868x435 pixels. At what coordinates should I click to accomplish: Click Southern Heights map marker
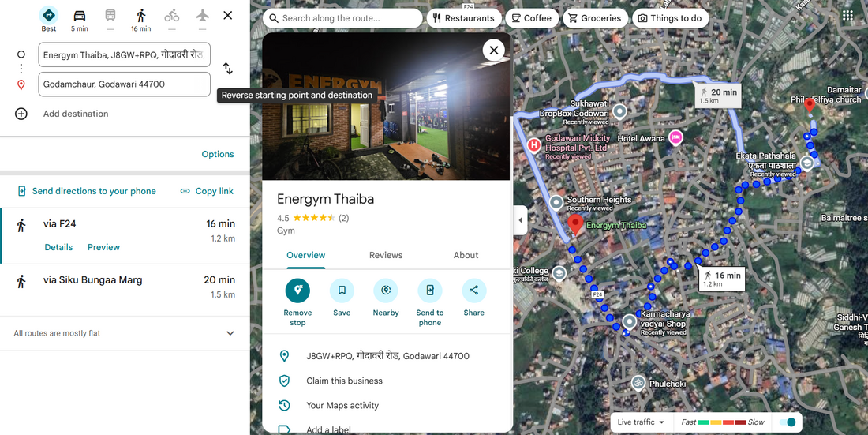pos(556,203)
